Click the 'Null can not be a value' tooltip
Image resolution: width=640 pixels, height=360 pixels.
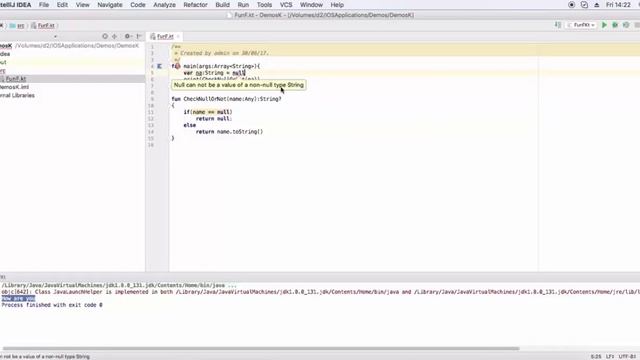239,85
